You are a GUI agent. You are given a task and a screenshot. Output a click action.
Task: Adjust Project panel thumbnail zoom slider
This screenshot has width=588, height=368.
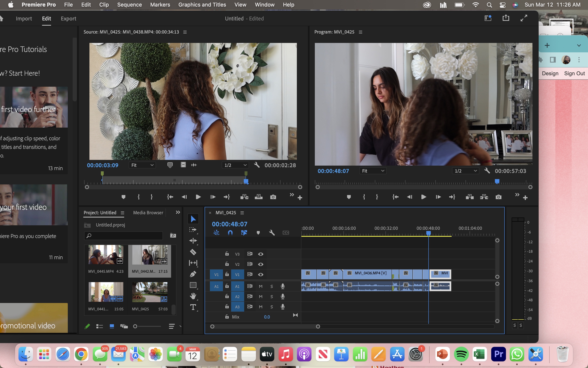[135, 326]
